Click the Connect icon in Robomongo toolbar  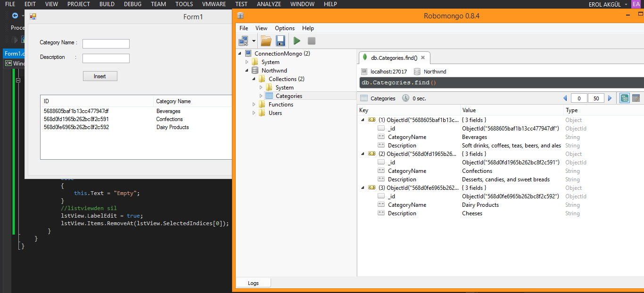click(x=243, y=41)
